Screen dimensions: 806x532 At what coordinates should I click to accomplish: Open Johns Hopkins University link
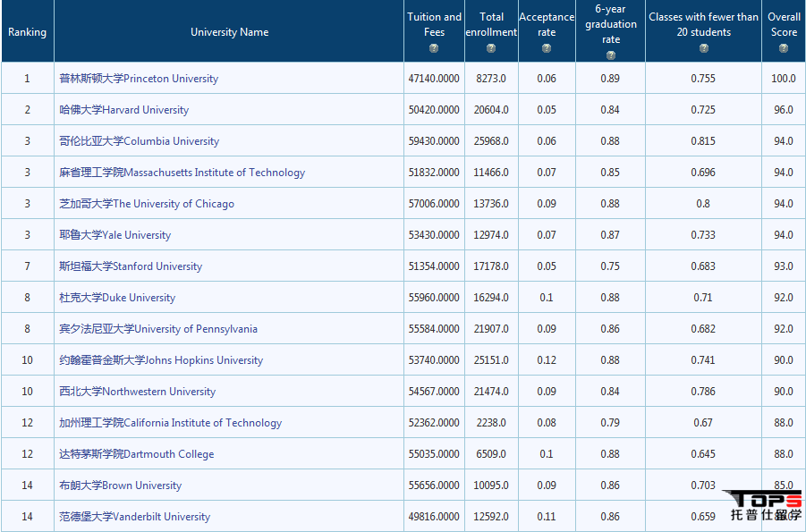click(x=161, y=360)
